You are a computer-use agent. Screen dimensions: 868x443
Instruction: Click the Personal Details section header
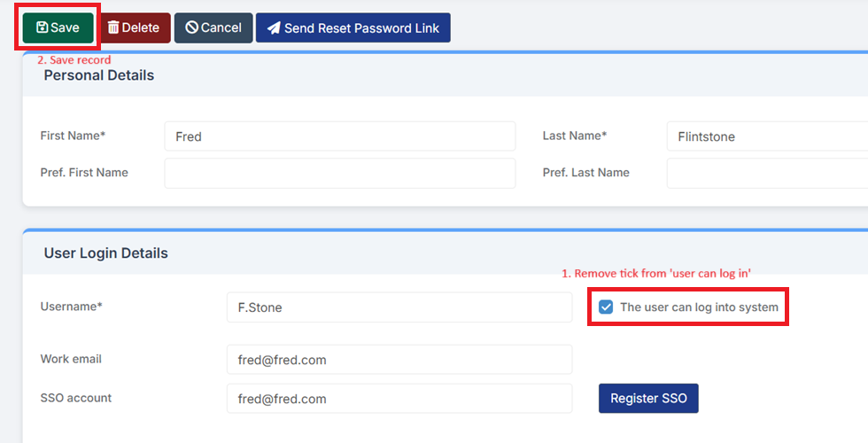click(x=99, y=75)
